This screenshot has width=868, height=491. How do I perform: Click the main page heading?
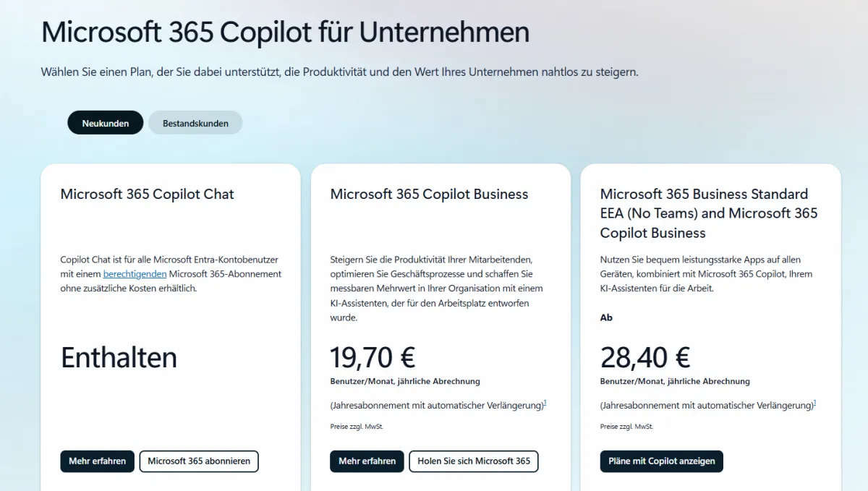[285, 32]
